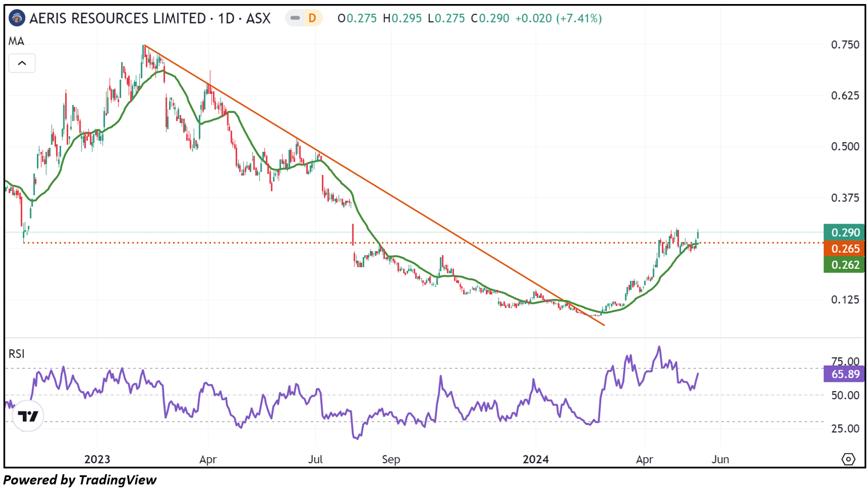The height and width of the screenshot is (489, 868).
Task: Click the 2023 label on time axis
Action: [97, 459]
